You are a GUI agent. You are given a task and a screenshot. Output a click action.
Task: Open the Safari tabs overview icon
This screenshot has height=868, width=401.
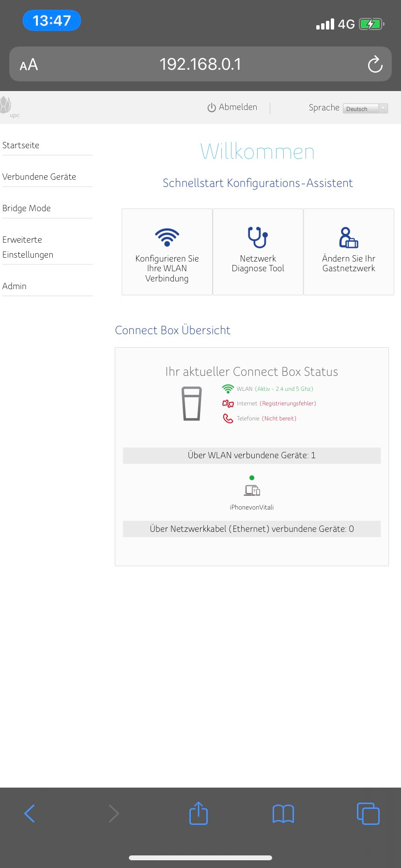pos(368,813)
